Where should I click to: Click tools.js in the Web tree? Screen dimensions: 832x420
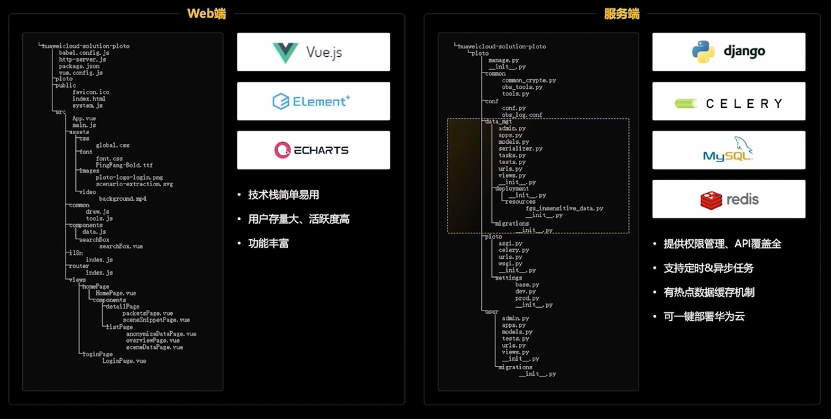99,218
